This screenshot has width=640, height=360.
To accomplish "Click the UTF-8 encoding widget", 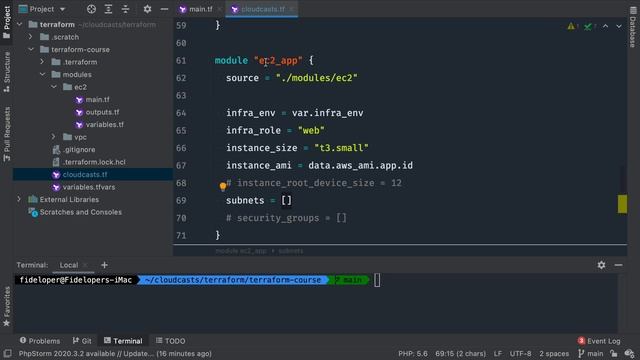I will pyautogui.click(x=520, y=353).
